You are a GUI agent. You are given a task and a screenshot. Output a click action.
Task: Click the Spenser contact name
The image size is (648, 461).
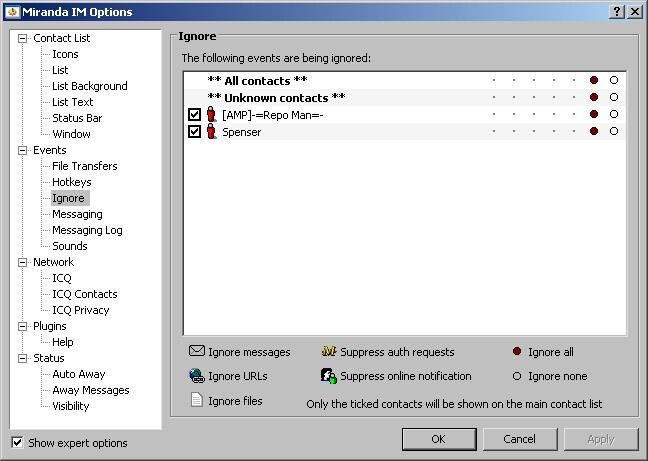(x=242, y=132)
